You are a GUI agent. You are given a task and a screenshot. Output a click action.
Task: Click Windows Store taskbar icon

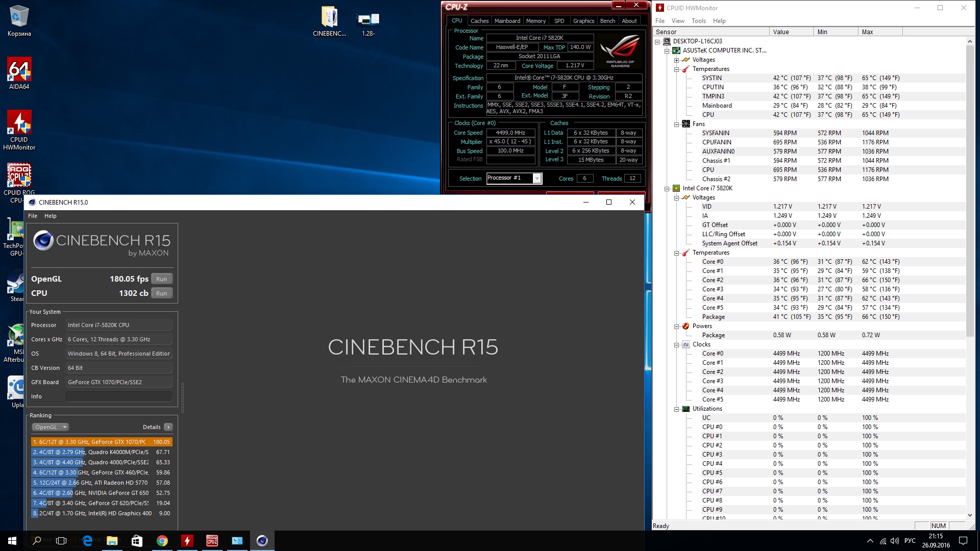[x=137, y=541]
